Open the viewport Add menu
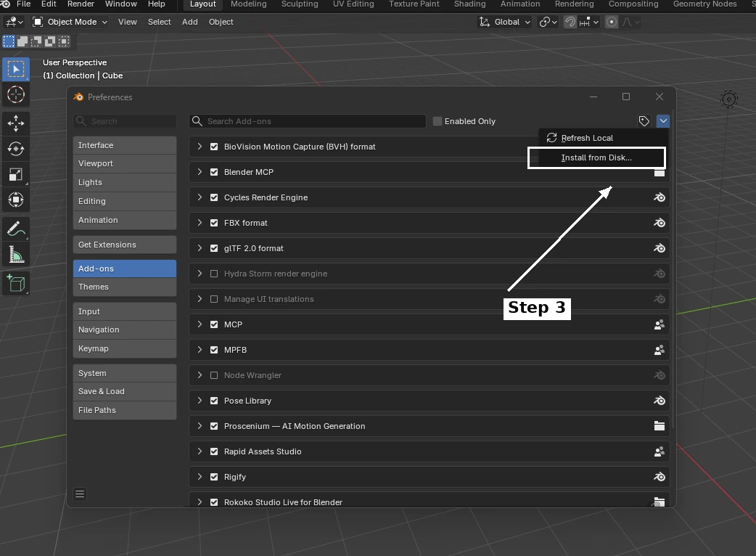The height and width of the screenshot is (556, 756). coord(190,23)
